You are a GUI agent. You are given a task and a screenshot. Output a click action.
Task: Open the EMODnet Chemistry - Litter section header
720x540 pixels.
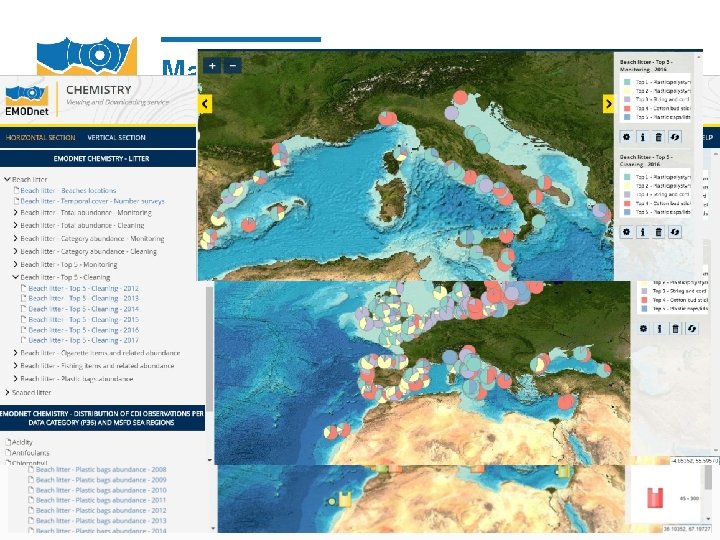point(98,158)
